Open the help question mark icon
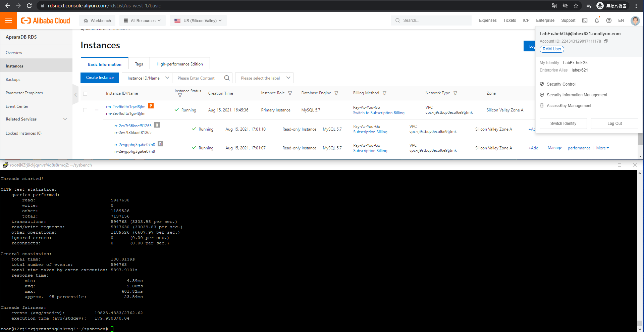Screen dimensions: 644x332 pyautogui.click(x=609, y=20)
